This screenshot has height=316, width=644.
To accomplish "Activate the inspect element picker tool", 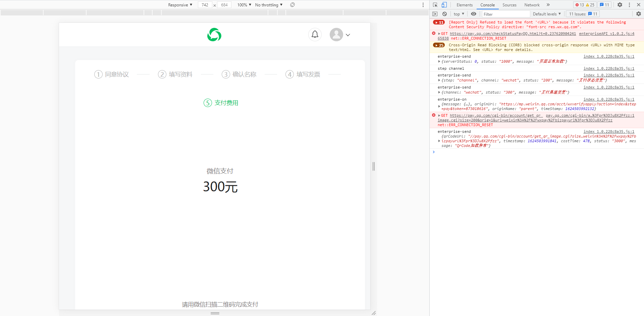I will 435,5.
